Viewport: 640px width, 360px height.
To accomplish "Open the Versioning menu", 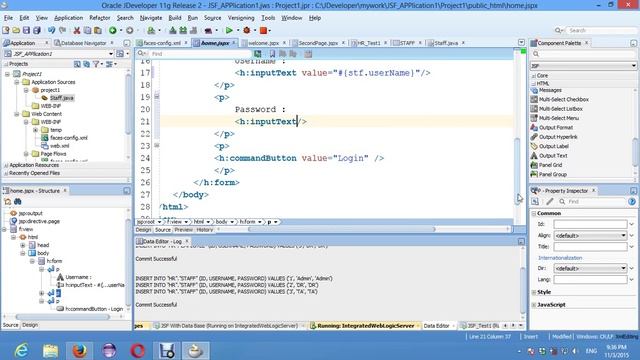I will [x=241, y=18].
